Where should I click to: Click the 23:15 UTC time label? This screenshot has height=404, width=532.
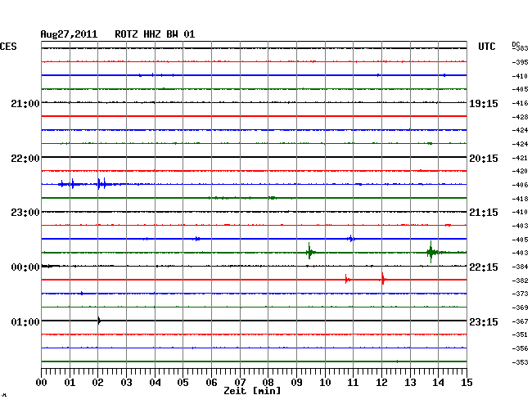(484, 321)
